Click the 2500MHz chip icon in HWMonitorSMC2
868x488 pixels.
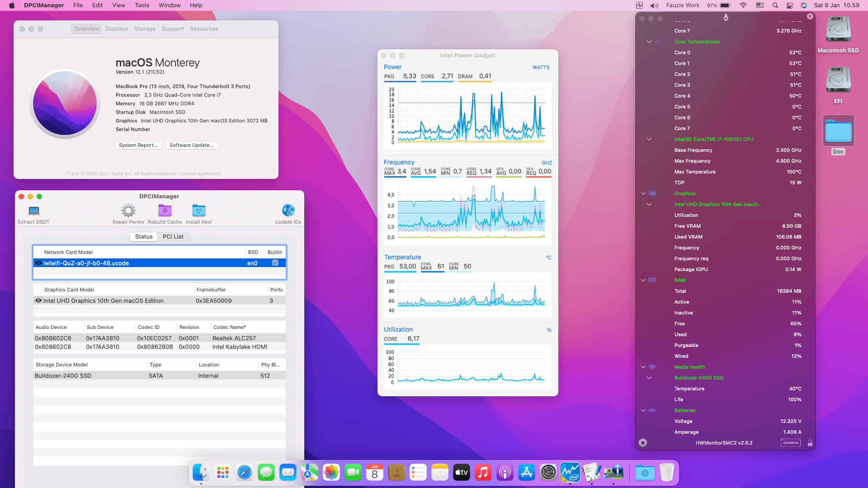pyautogui.click(x=791, y=443)
